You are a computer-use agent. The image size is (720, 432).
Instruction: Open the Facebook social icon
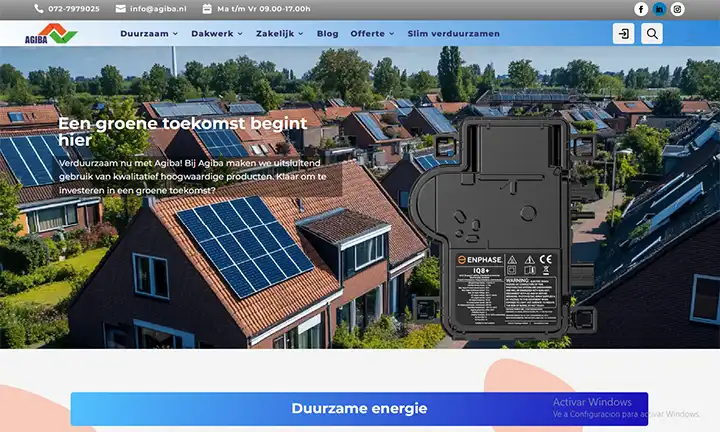coord(641,9)
